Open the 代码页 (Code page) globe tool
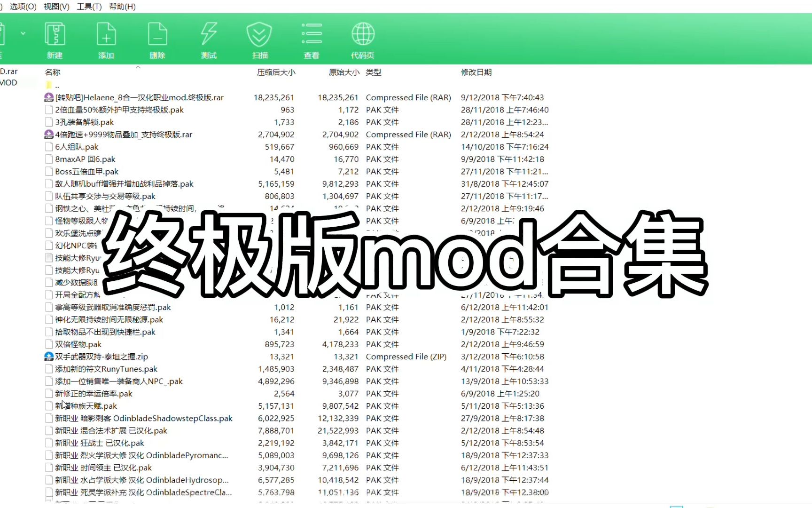 pyautogui.click(x=363, y=40)
